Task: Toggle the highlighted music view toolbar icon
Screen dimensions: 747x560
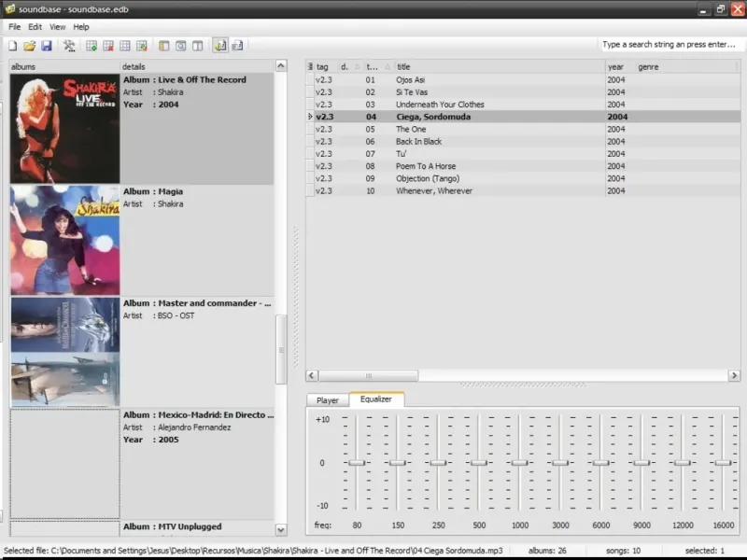Action: pos(220,46)
